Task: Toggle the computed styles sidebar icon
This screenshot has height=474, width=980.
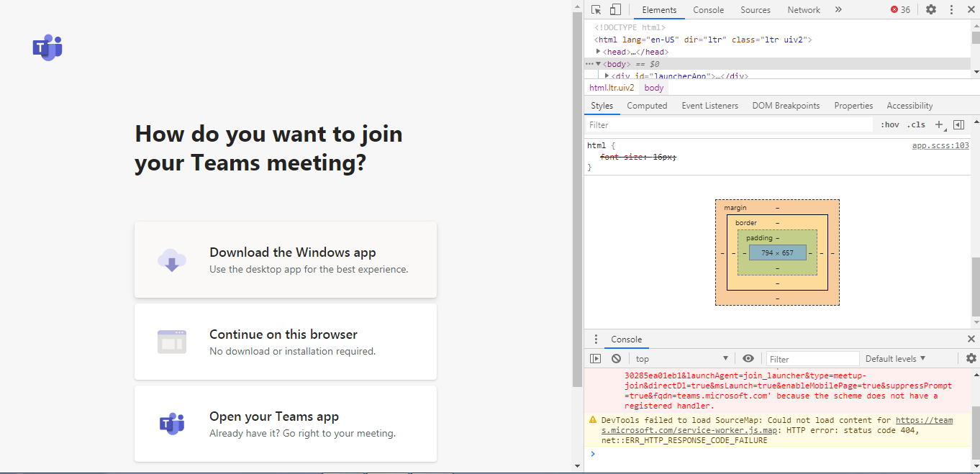Action: click(958, 125)
